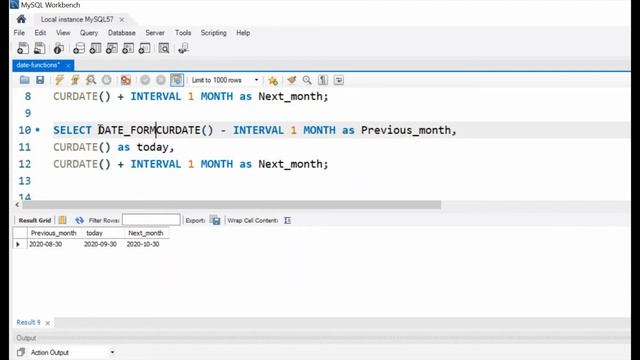640x360 pixels.
Task: Save the script to file
Action: (x=40, y=80)
